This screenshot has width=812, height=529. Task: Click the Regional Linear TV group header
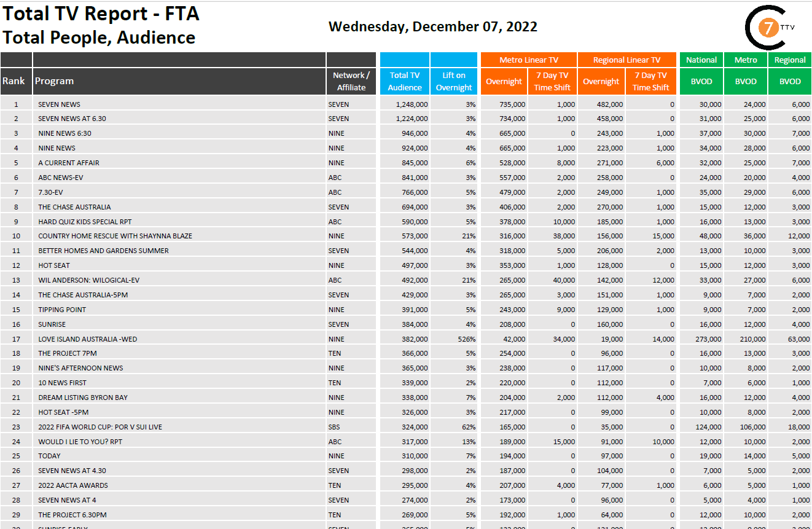(x=627, y=60)
